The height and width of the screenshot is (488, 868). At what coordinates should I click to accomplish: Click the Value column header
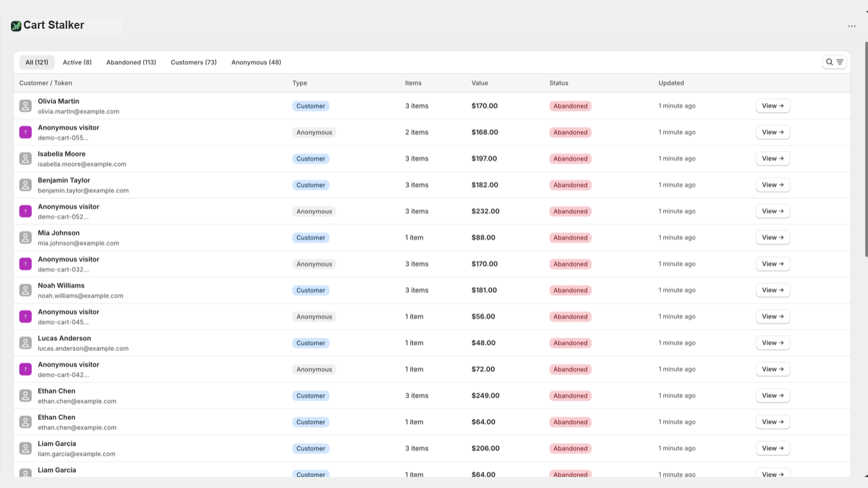coord(480,83)
